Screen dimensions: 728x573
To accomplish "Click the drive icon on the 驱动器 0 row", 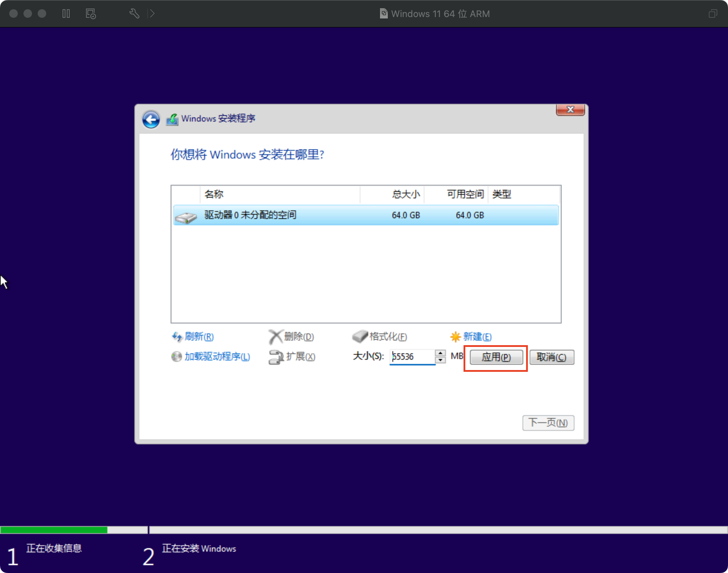I will (186, 217).
